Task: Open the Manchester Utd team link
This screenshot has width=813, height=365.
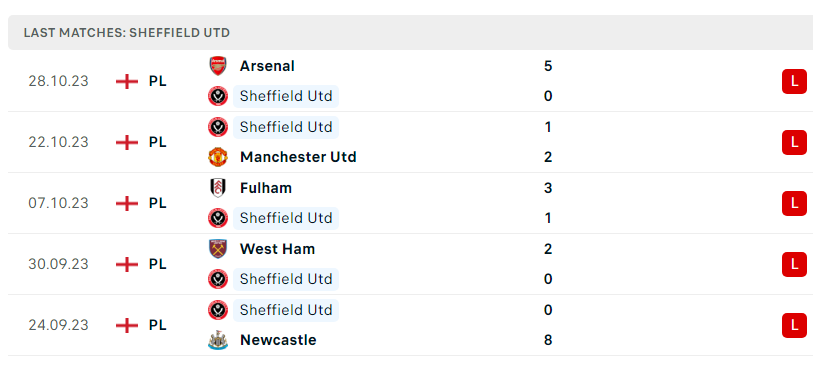Action: coord(298,157)
